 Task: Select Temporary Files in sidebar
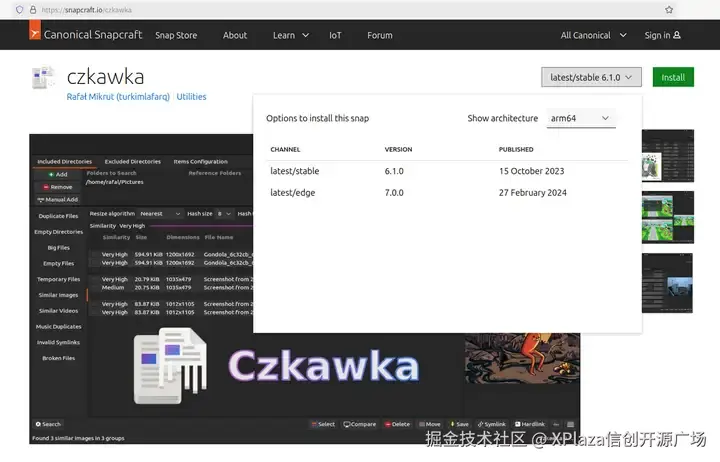pyautogui.click(x=58, y=279)
